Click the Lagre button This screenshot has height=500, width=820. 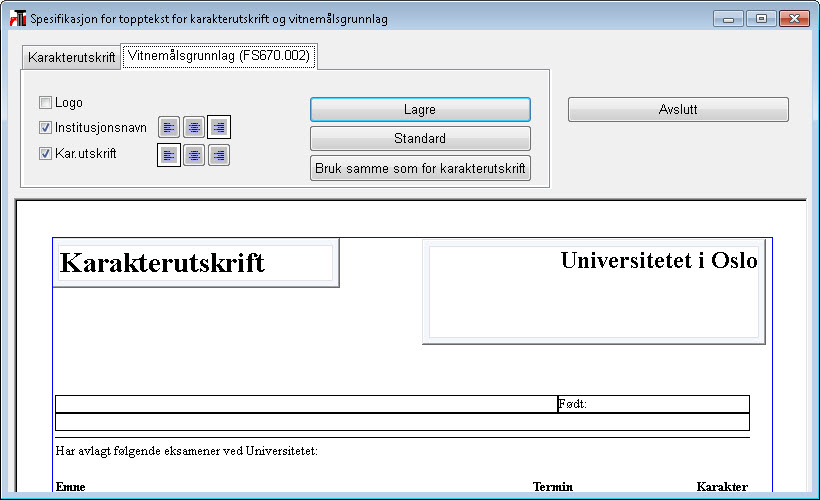[x=420, y=109]
